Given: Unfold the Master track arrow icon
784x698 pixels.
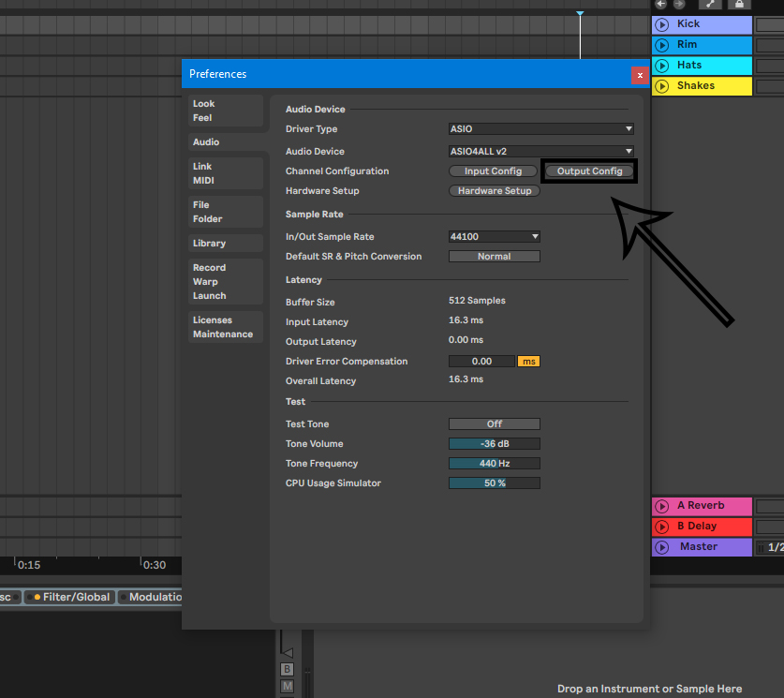Looking at the screenshot, I should coord(662,547).
